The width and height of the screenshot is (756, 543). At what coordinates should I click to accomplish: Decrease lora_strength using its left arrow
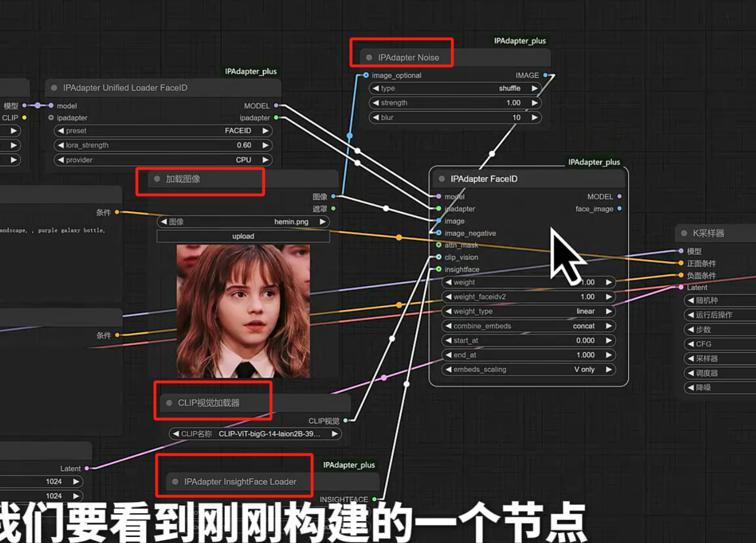point(61,145)
